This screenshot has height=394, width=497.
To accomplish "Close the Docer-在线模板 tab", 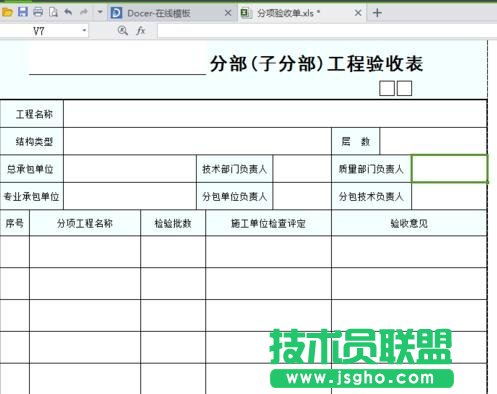I will pyautogui.click(x=228, y=13).
